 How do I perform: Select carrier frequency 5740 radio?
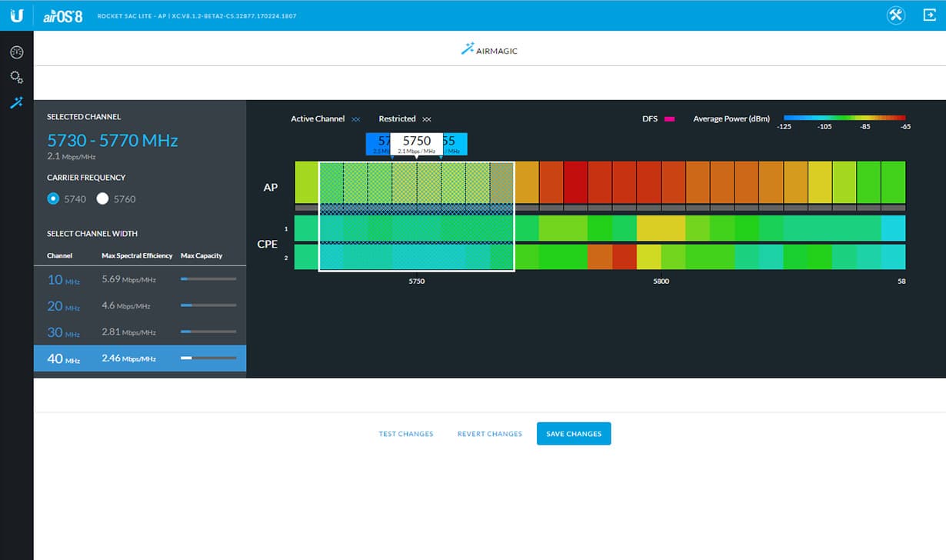click(x=53, y=198)
